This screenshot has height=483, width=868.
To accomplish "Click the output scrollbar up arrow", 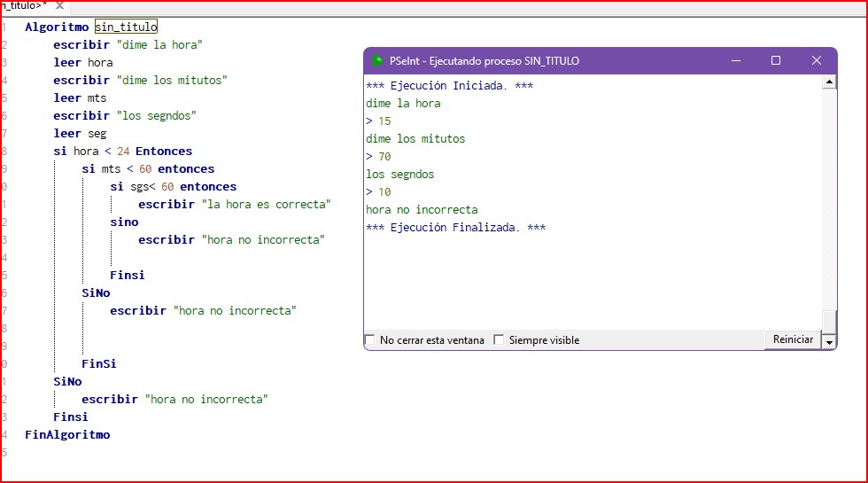I will pos(829,82).
